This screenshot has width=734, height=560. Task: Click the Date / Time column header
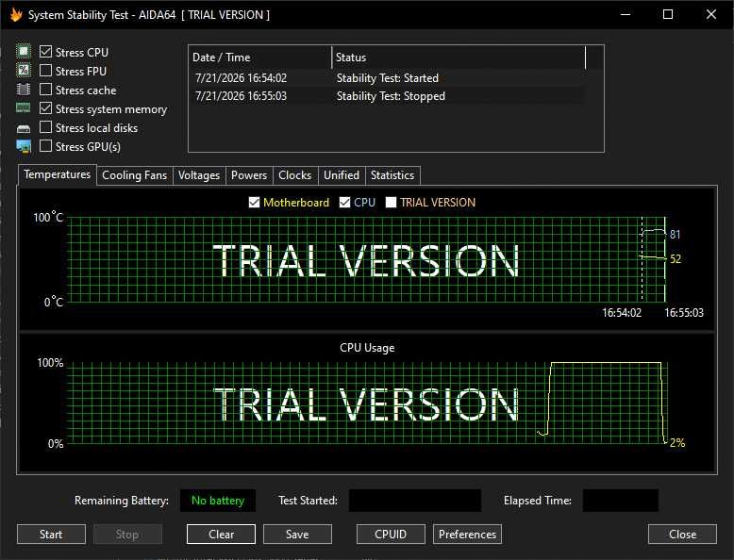[260, 58]
